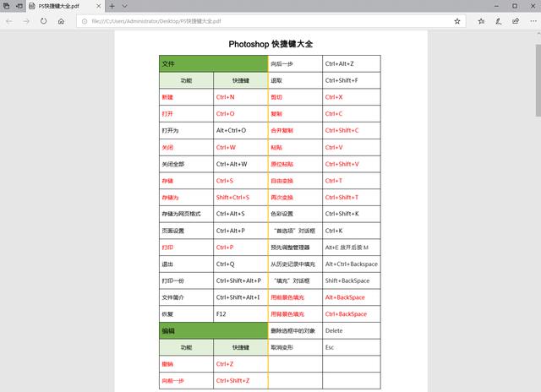Image resolution: width=541 pixels, height=392 pixels.
Task: Click the Ctrl+Alt+P cell
Action: click(240, 231)
